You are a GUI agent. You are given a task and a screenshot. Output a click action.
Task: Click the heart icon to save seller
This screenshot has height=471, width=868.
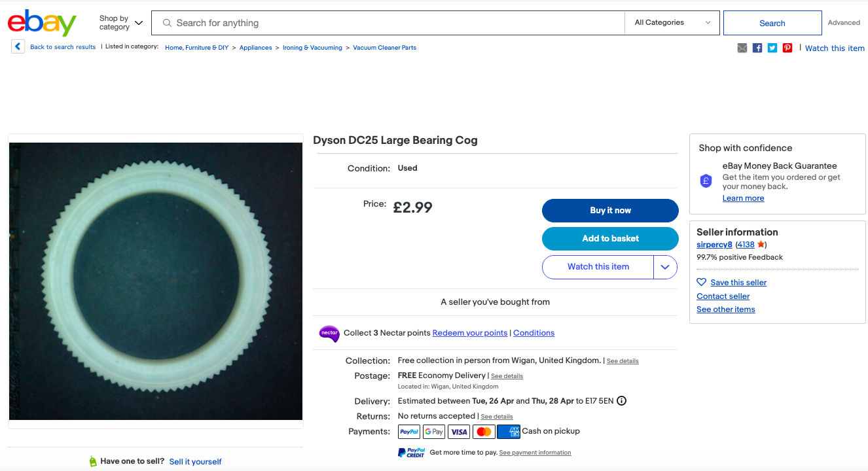701,283
